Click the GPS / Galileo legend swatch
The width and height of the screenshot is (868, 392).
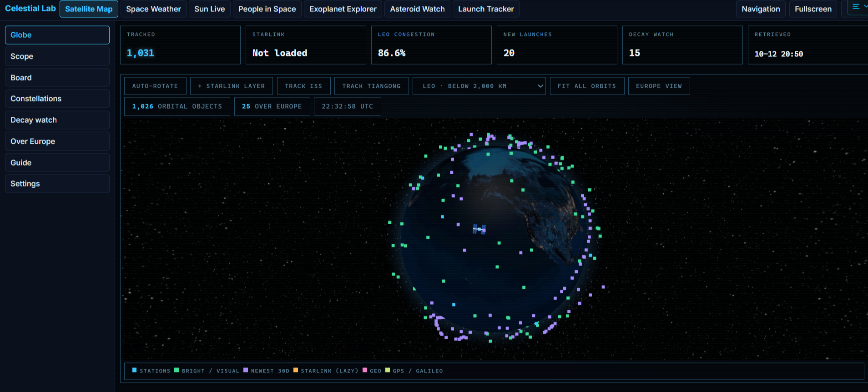tap(388, 370)
